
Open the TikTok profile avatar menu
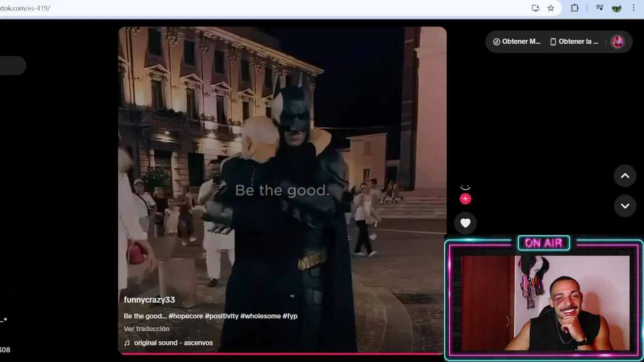[x=617, y=42]
